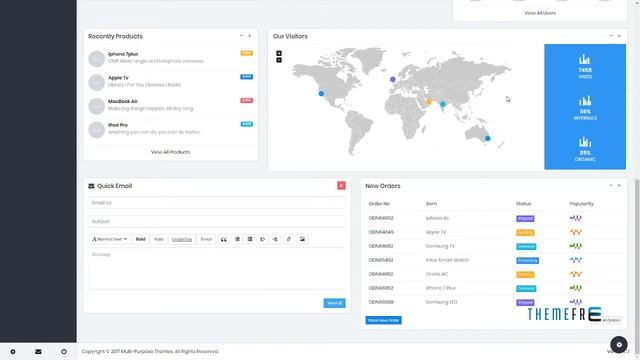The image size is (640, 360).
Task: Click the Place New Order button
Action: pos(383,320)
